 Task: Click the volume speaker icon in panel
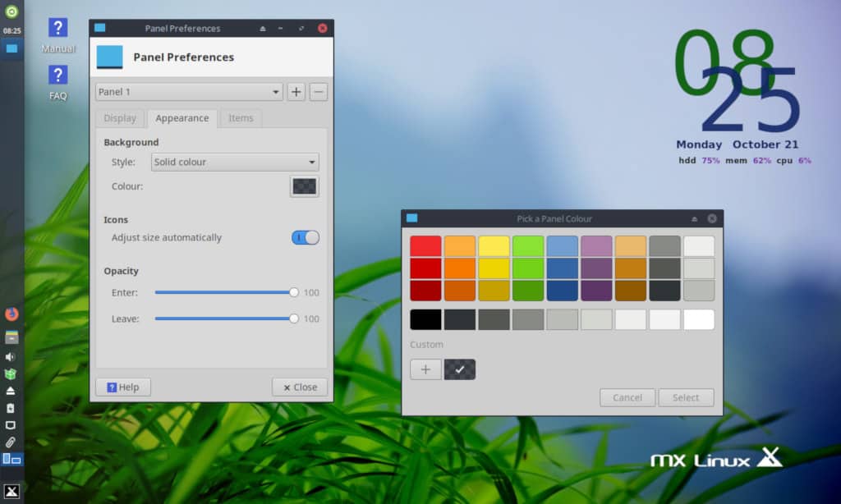coord(11,357)
